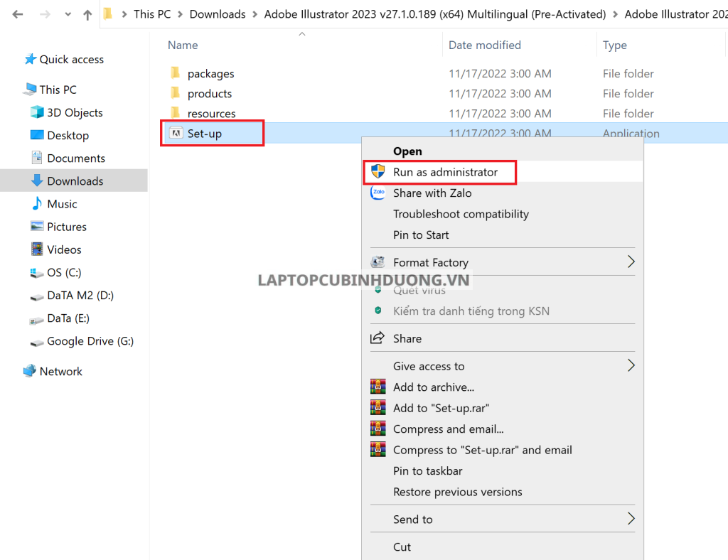Sort by the Type column header

point(615,45)
